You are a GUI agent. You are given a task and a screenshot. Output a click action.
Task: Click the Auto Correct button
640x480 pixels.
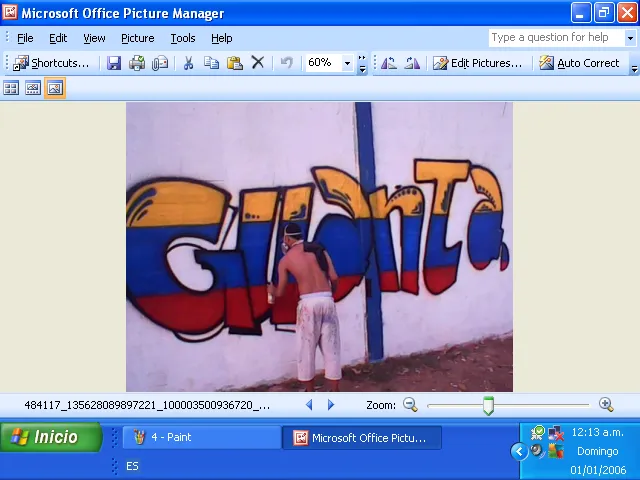[x=579, y=63]
